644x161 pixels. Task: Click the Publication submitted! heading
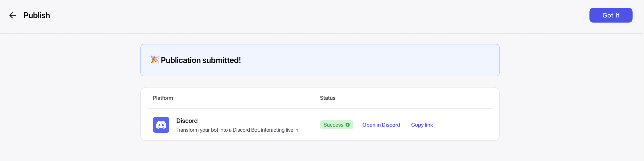(x=201, y=60)
